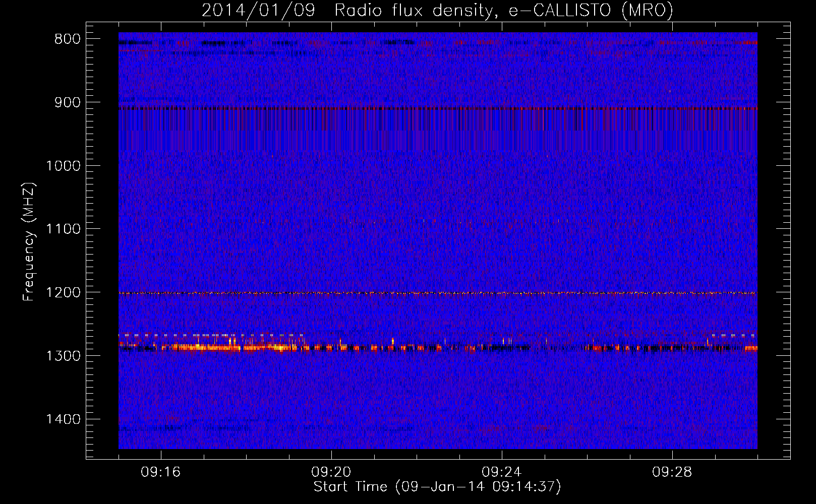Click the thin orange line at 1200 MHz
This screenshot has width=816, height=504.
click(x=438, y=293)
